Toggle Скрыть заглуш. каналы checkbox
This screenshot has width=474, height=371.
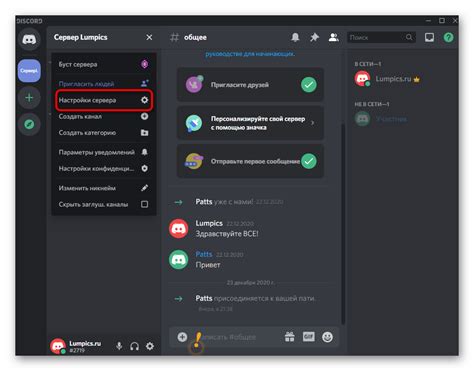144,204
